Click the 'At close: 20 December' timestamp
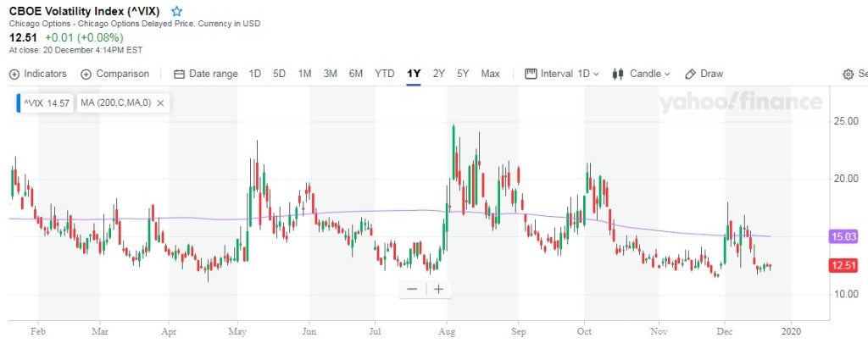The width and height of the screenshot is (868, 349). [75, 50]
